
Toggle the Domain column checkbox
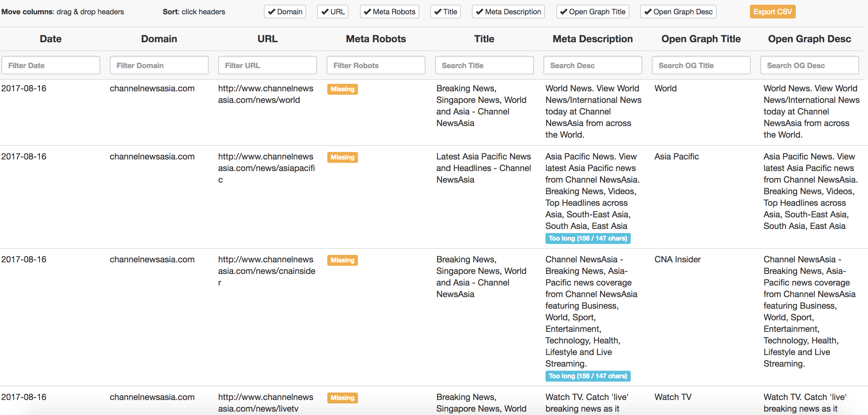285,12
